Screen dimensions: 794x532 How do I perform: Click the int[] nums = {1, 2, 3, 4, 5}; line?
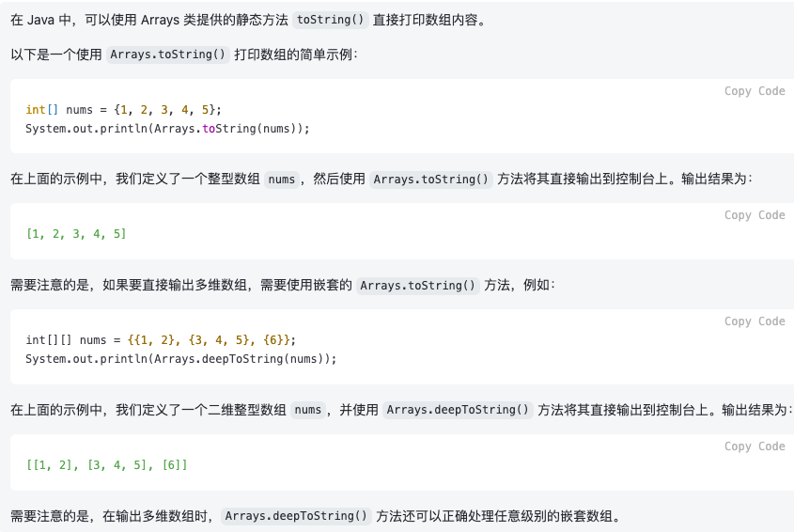click(123, 110)
